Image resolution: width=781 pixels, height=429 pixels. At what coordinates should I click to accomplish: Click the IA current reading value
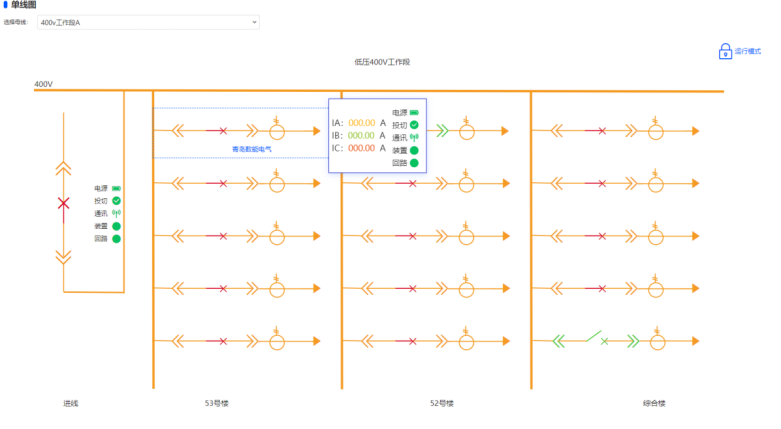point(361,123)
